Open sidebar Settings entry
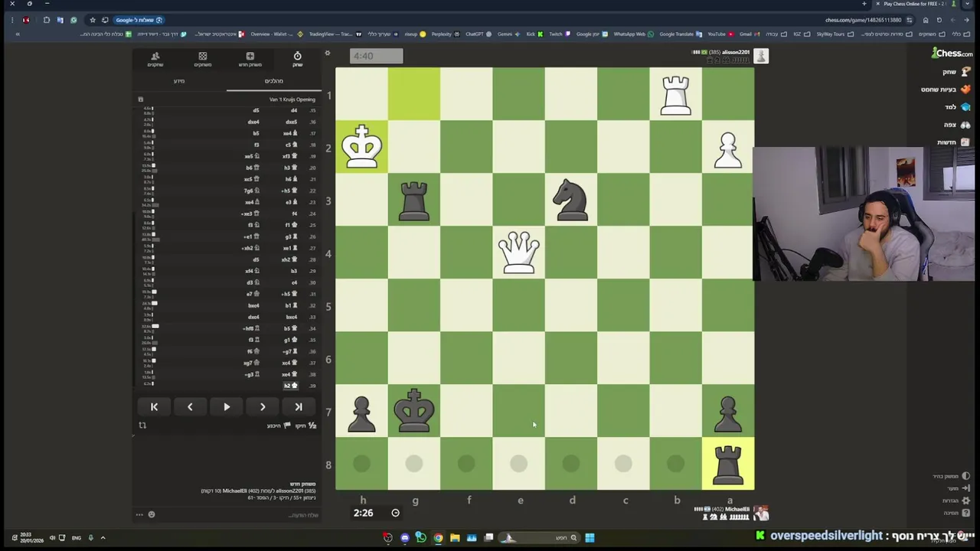The height and width of the screenshot is (551, 980). 956,500
